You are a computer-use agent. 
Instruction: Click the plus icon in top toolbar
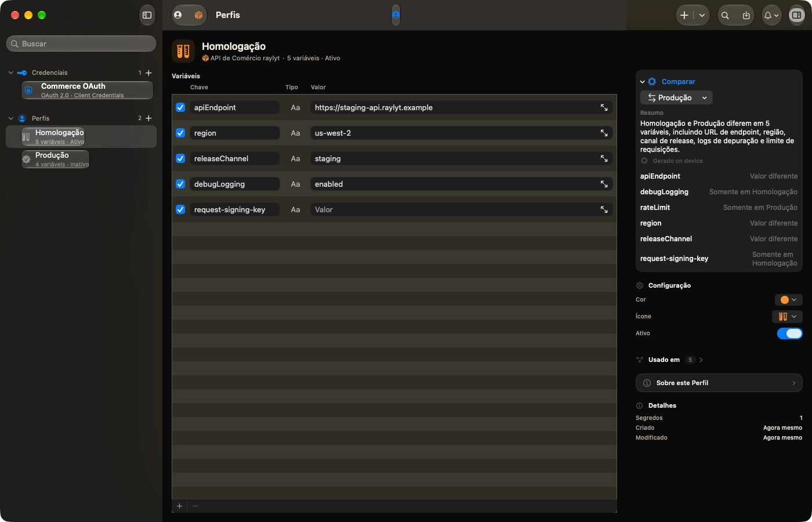[x=684, y=16]
